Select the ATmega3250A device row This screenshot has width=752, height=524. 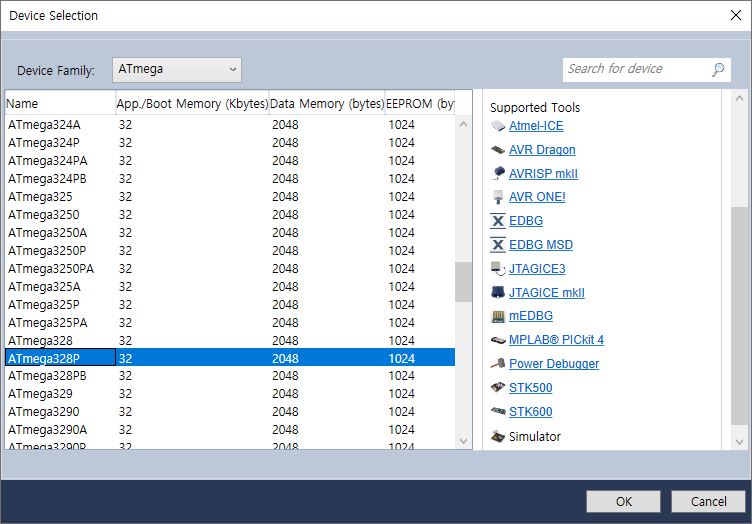(230, 233)
